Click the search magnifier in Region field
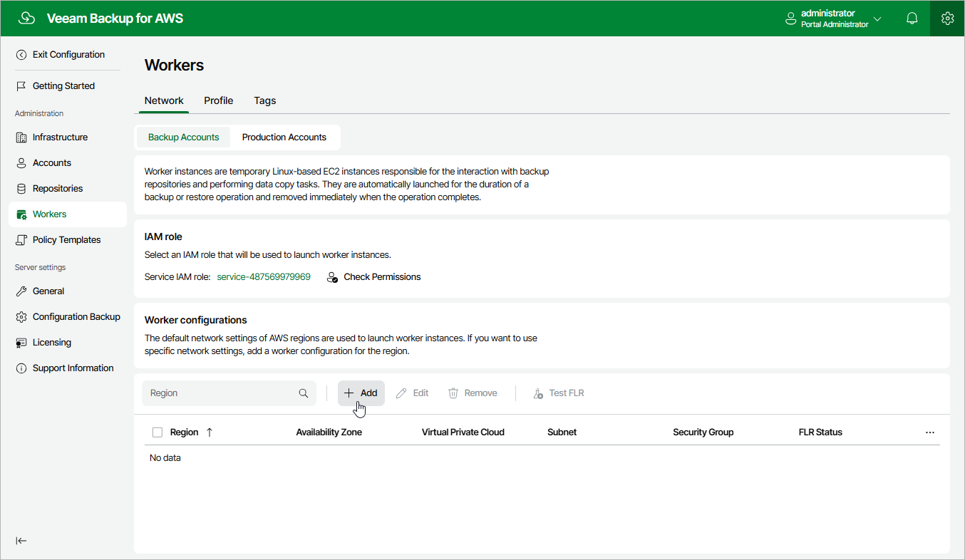The height and width of the screenshot is (560, 965). [304, 393]
